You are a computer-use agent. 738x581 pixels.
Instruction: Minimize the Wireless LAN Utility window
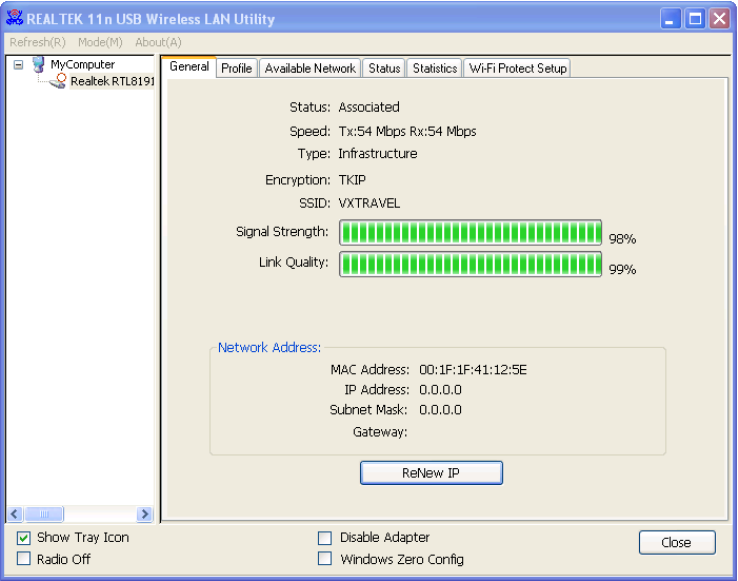coord(671,19)
